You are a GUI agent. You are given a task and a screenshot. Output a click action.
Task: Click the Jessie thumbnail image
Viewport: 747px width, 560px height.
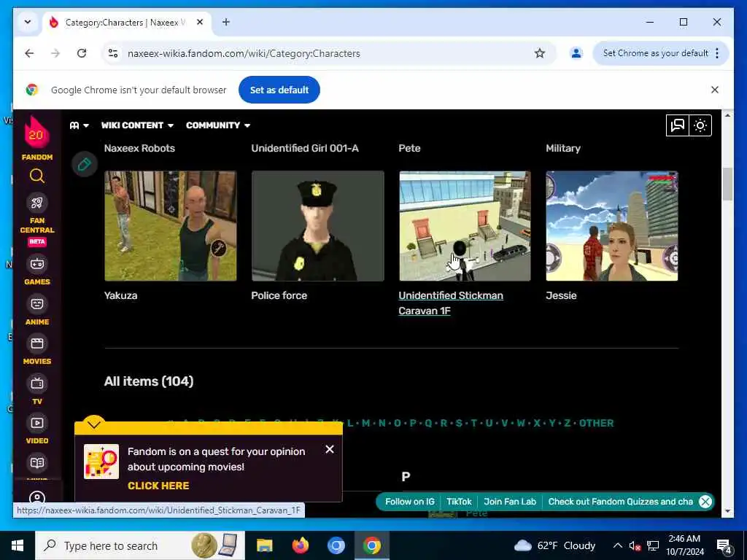(612, 226)
